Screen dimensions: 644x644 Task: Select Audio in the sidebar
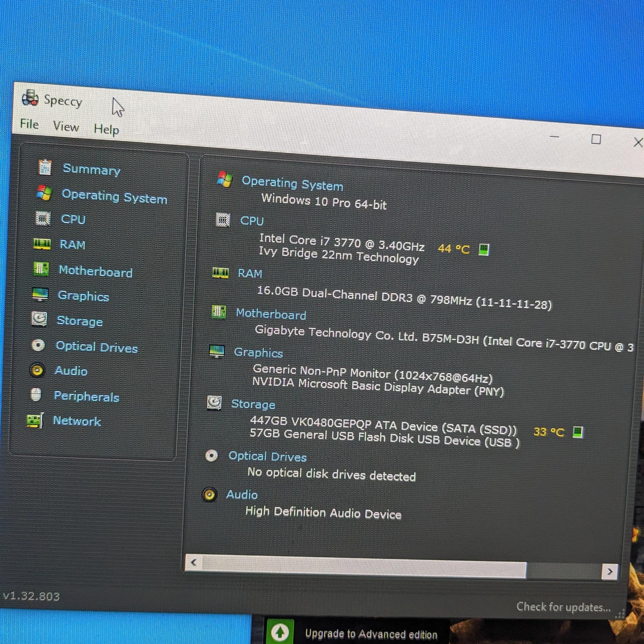[71, 371]
